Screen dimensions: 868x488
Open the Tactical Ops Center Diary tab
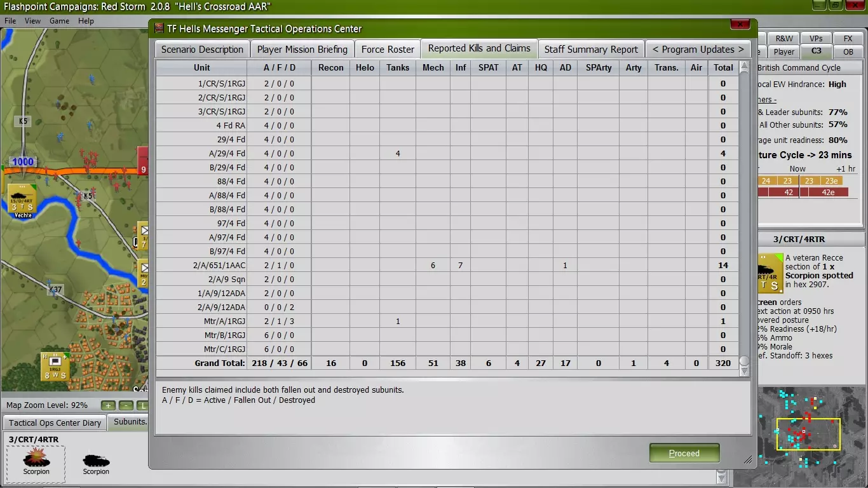[x=55, y=423]
